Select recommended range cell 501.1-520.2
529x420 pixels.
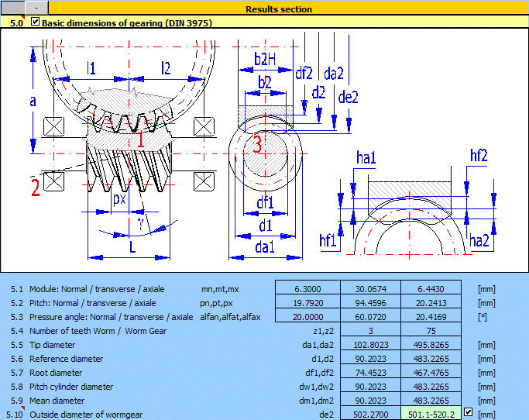(x=431, y=414)
